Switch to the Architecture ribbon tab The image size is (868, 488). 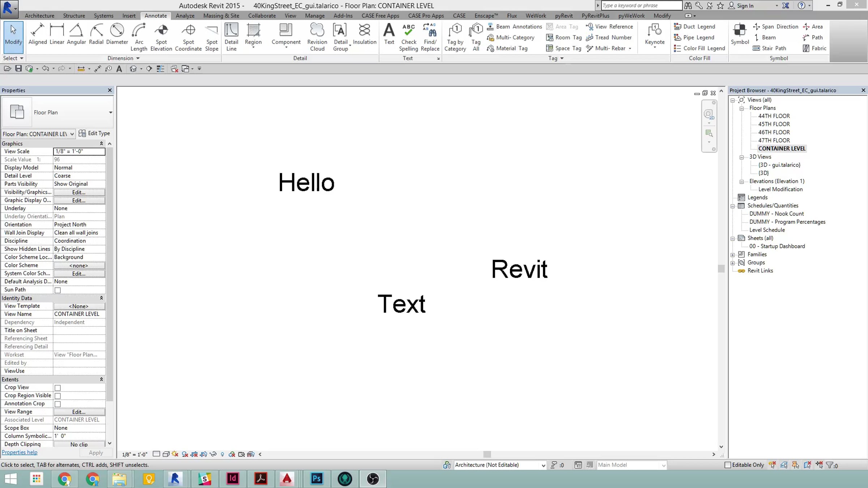[39, 16]
